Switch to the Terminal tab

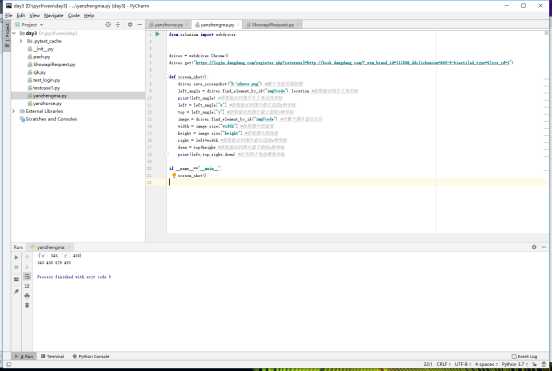(53, 356)
